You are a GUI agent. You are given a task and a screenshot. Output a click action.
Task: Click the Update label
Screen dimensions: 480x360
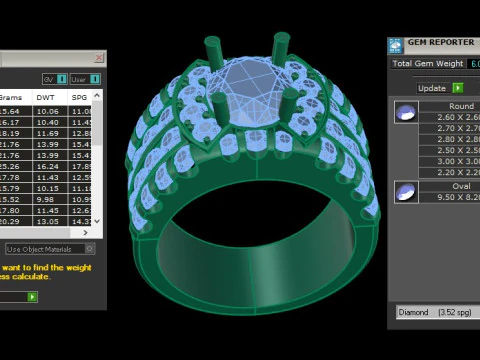(x=432, y=88)
